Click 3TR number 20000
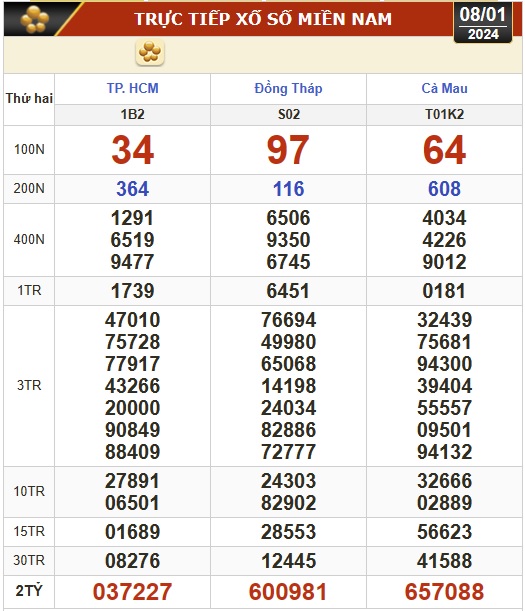 [133, 408]
